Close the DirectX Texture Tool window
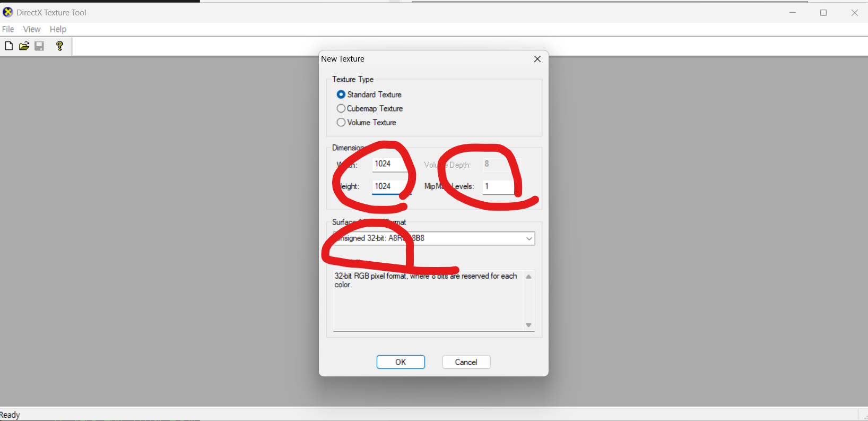868x421 pixels. tap(854, 12)
